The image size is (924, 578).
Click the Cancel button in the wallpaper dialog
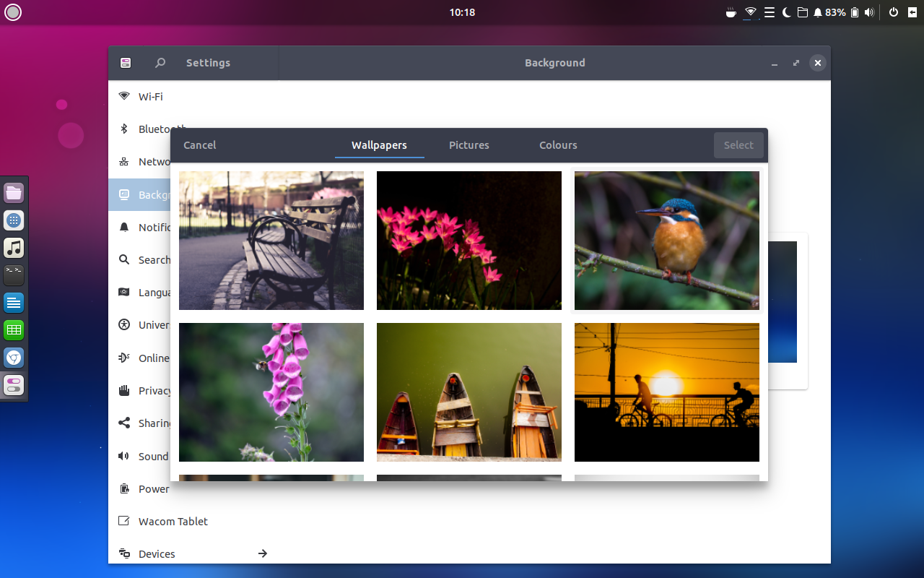(200, 145)
